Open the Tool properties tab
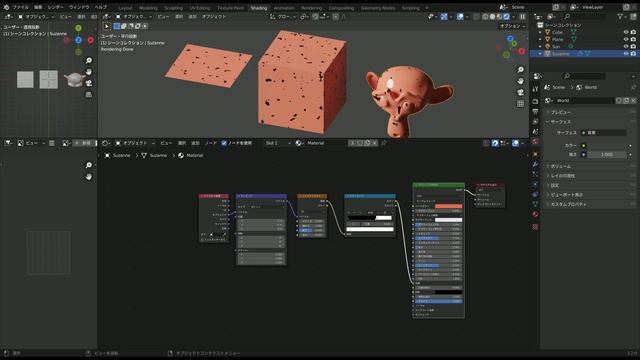The image size is (640, 360). click(535, 89)
